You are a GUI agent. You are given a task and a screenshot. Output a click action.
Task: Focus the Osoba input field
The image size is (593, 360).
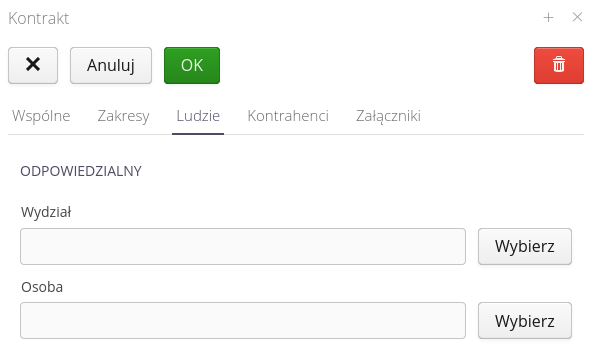click(x=243, y=320)
